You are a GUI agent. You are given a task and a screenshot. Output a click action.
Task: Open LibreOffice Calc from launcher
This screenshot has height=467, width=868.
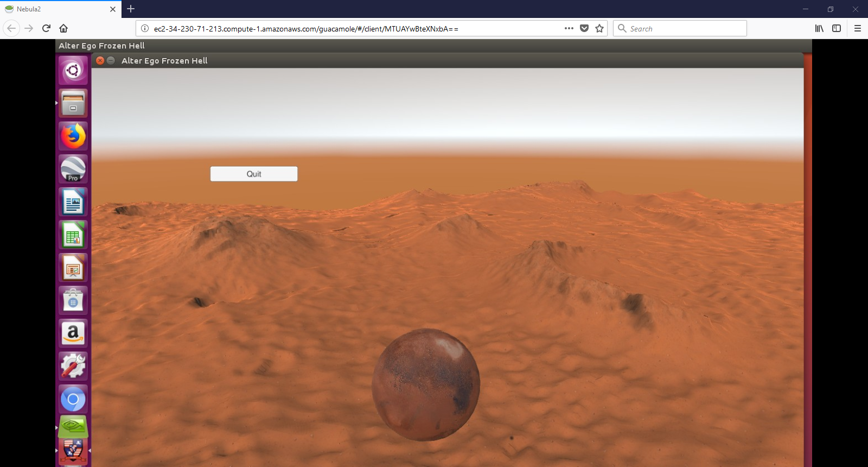[73, 235]
